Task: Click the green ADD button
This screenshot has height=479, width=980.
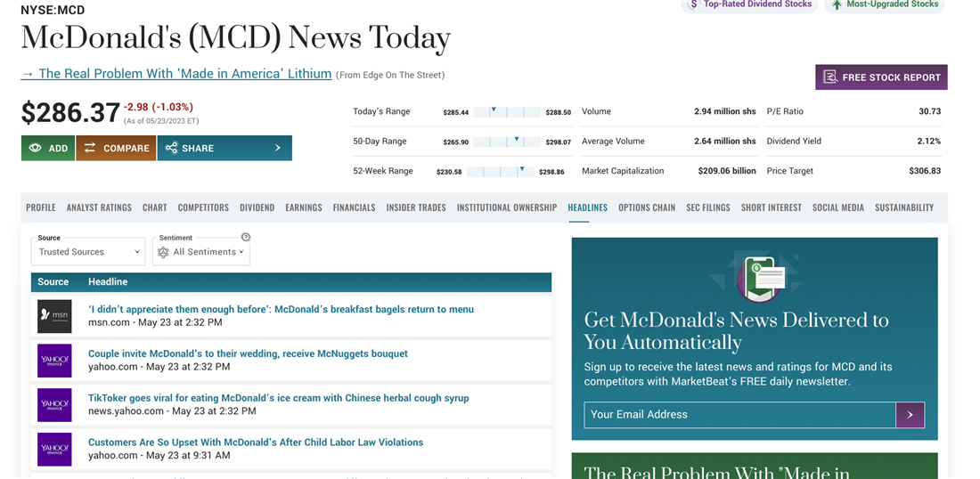Action: point(48,148)
